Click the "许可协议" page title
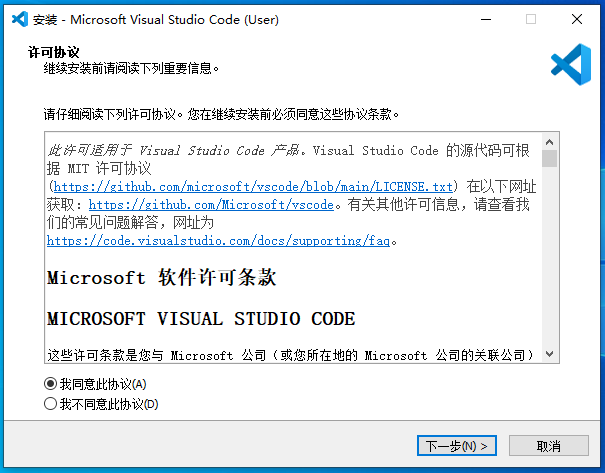605x473 pixels. coord(54,52)
